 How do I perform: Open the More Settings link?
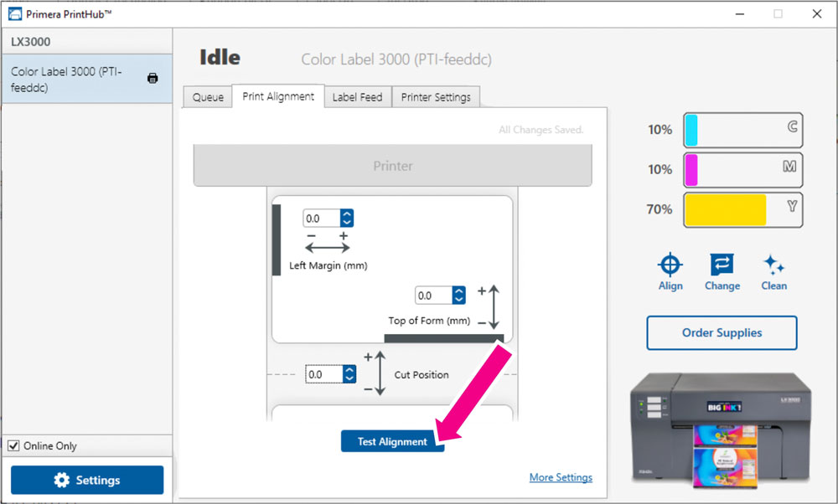click(x=561, y=477)
